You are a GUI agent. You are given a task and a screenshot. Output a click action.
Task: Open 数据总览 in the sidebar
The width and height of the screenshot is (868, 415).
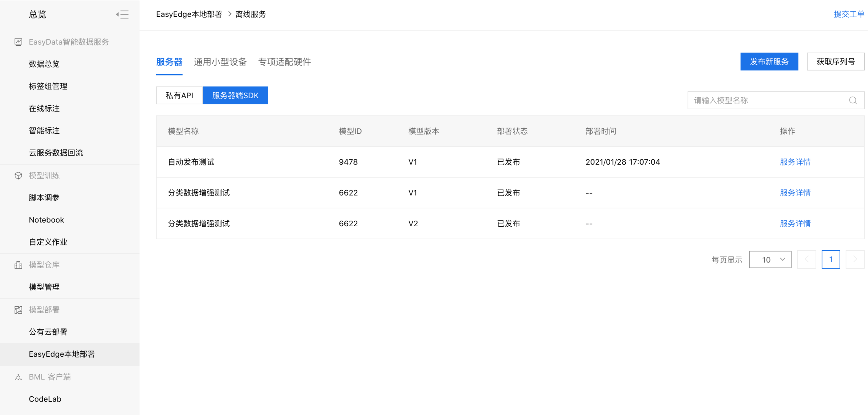(44, 64)
